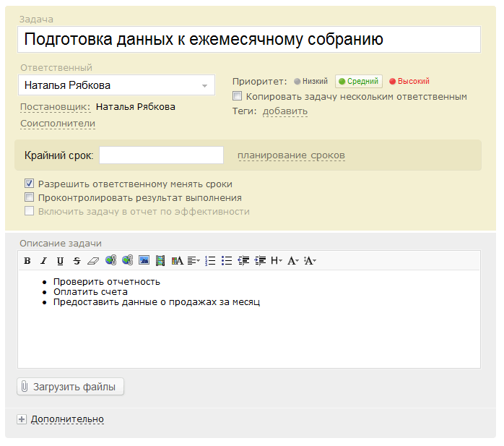Apply strikethrough formatting to text
Image resolution: width=504 pixels, height=446 pixels.
(76, 261)
